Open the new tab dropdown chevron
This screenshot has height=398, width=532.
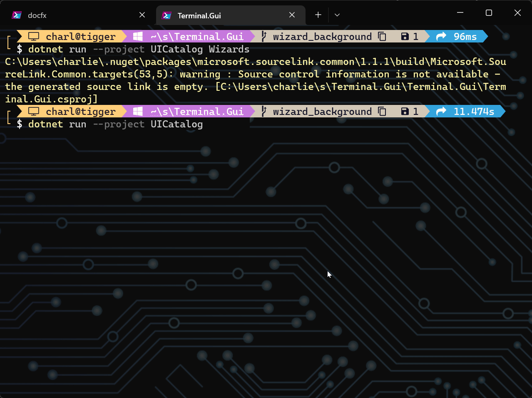tap(337, 15)
